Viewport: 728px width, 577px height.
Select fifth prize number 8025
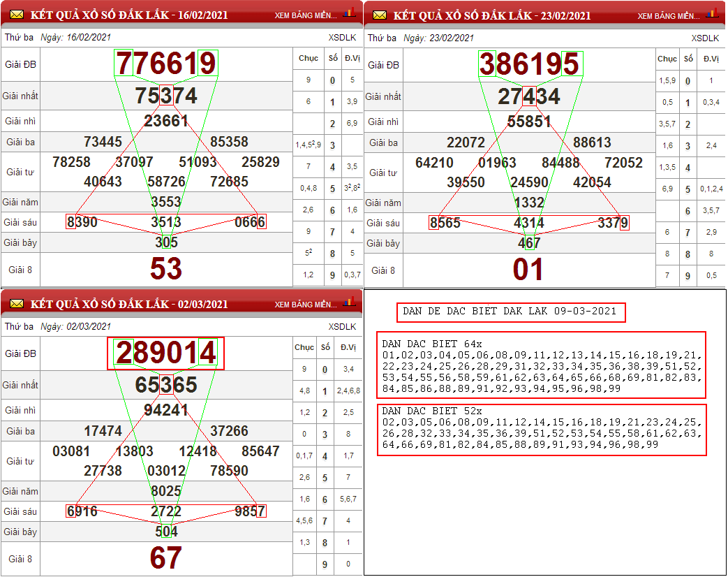pos(166,491)
